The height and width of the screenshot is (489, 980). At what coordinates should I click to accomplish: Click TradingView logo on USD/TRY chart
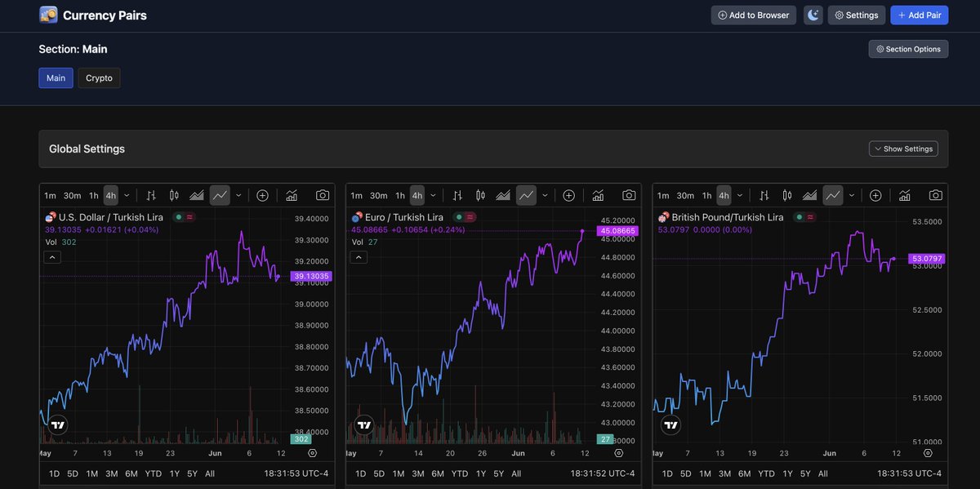coord(57,425)
